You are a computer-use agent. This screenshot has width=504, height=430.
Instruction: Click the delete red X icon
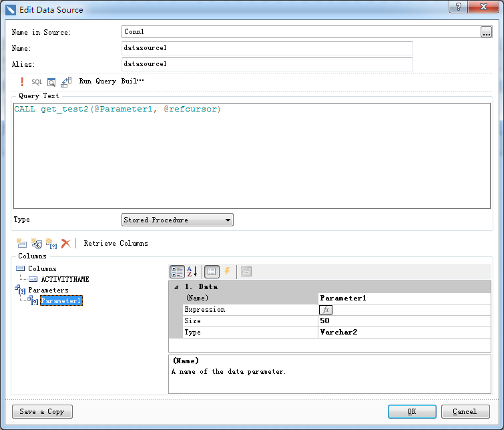pos(65,244)
